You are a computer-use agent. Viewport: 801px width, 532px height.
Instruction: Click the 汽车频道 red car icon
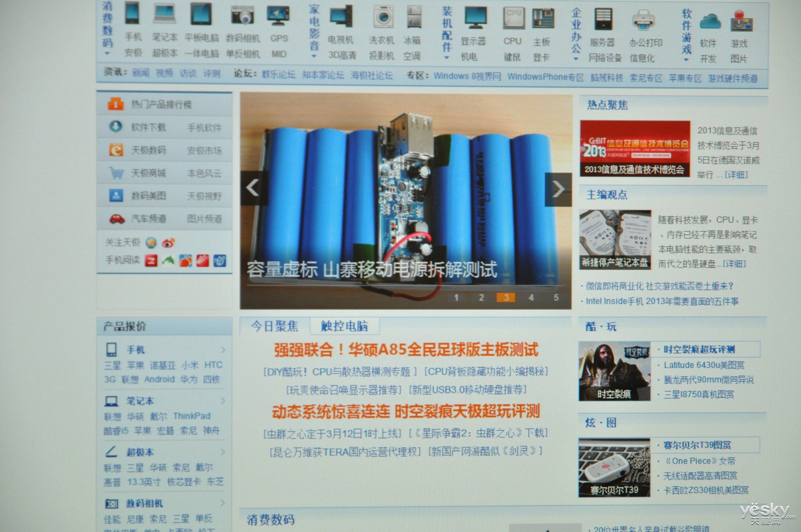117,219
